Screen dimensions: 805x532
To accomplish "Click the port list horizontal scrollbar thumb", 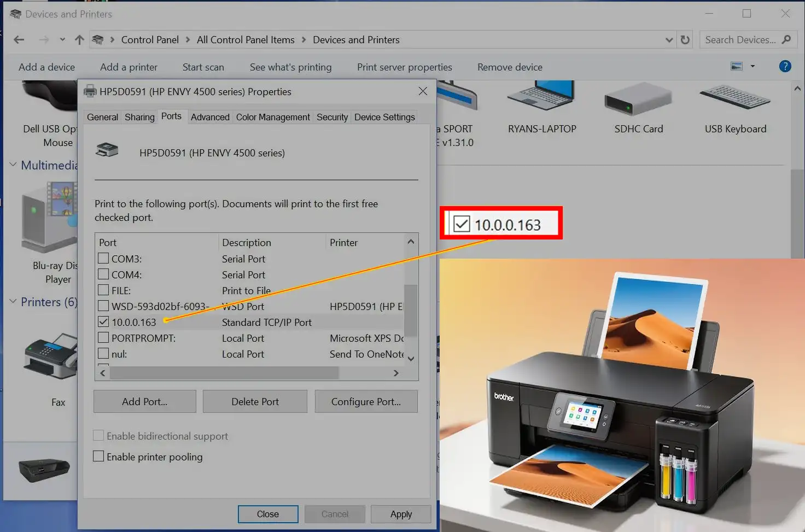I will pos(224,373).
